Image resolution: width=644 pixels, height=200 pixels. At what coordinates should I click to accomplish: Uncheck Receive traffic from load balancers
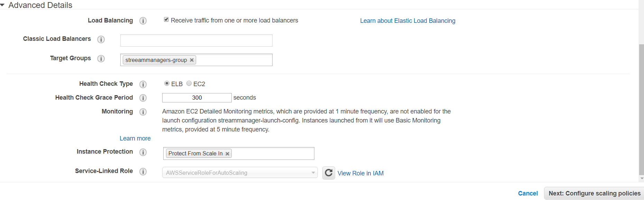(x=166, y=20)
